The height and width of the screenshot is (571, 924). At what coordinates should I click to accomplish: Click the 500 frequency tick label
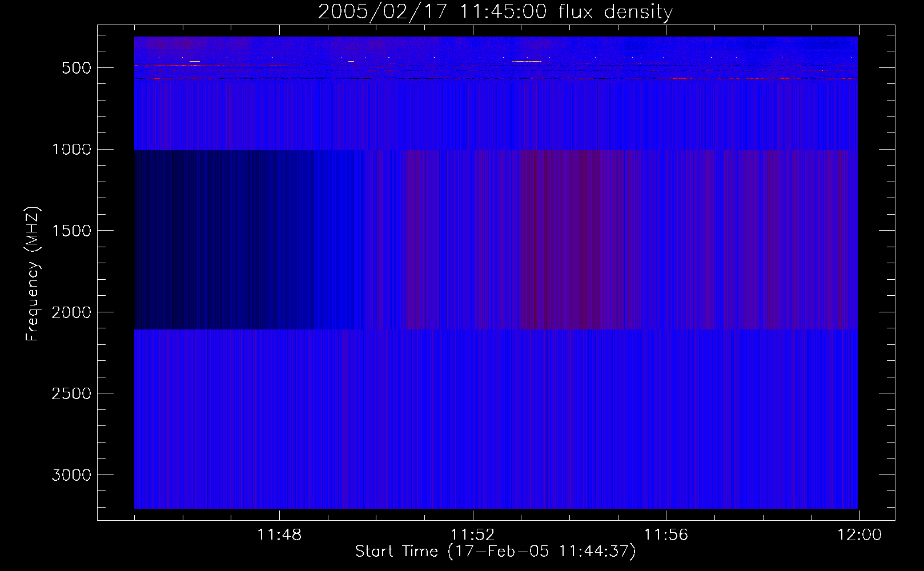point(76,68)
